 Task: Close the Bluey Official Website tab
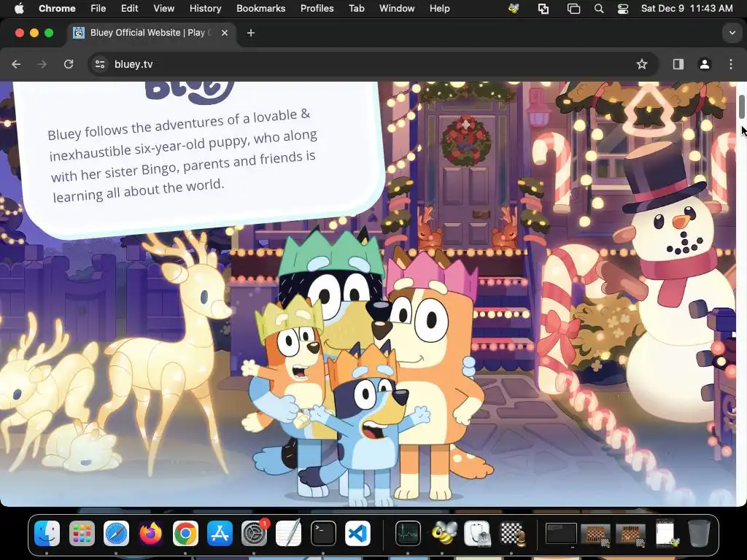click(225, 33)
